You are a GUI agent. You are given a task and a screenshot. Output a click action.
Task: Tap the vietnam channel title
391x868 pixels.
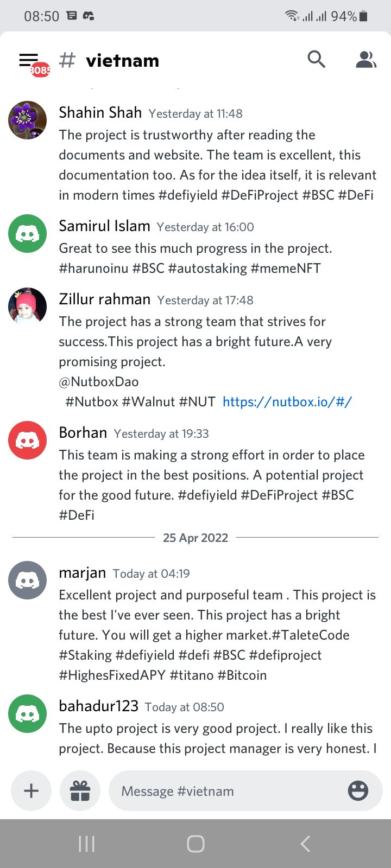tap(123, 60)
